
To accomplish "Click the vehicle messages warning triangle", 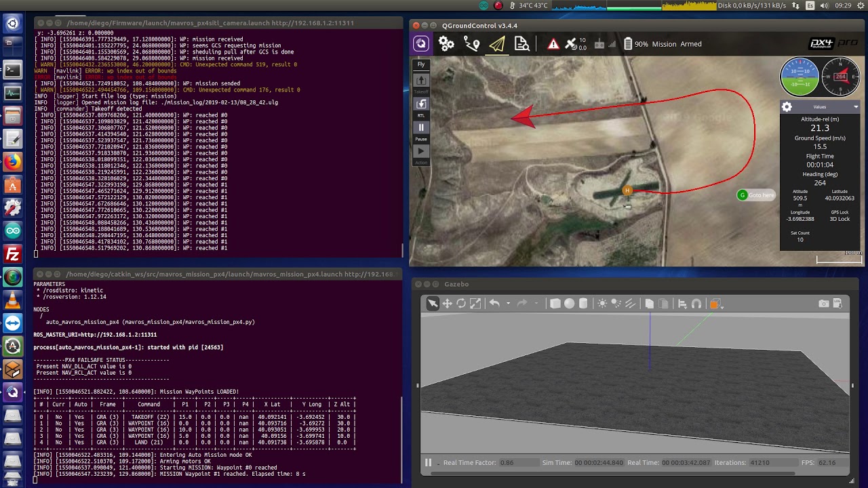I will 553,44.
